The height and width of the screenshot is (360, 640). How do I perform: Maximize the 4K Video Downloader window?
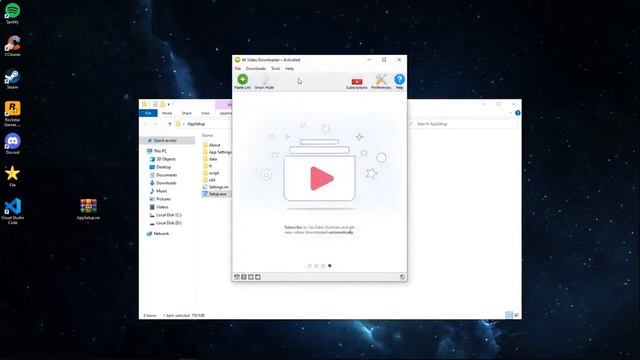[x=384, y=60]
